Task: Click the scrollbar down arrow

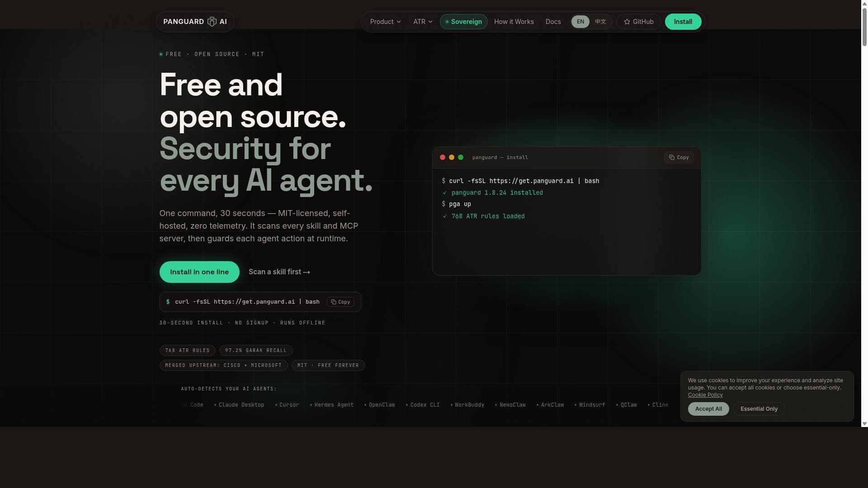Action: point(864,424)
